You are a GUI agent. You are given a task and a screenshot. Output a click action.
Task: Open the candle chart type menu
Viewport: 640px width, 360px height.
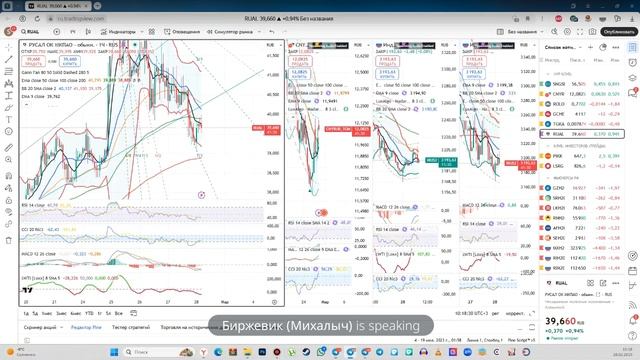(89, 31)
